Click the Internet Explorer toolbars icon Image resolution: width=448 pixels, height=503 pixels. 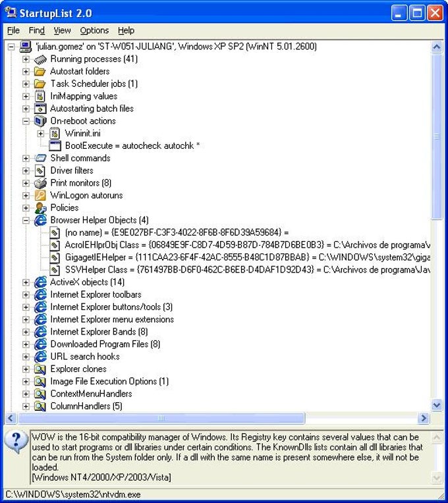pos(40,295)
